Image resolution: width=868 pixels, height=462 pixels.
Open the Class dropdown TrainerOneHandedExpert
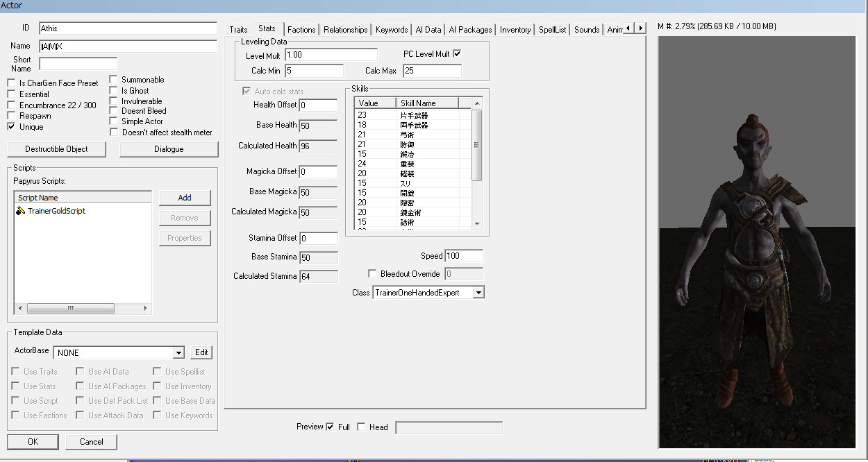pyautogui.click(x=478, y=293)
